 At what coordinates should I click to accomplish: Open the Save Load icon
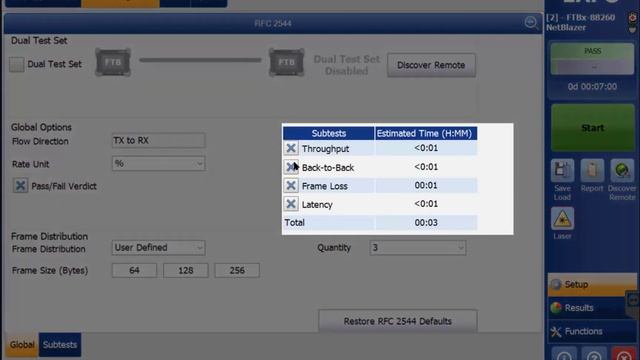click(562, 170)
